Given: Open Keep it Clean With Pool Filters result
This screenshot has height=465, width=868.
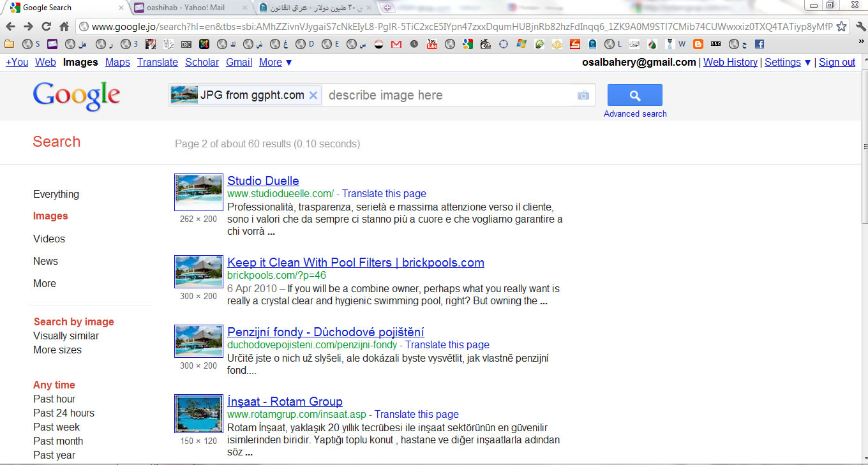Looking at the screenshot, I should pyautogui.click(x=355, y=262).
